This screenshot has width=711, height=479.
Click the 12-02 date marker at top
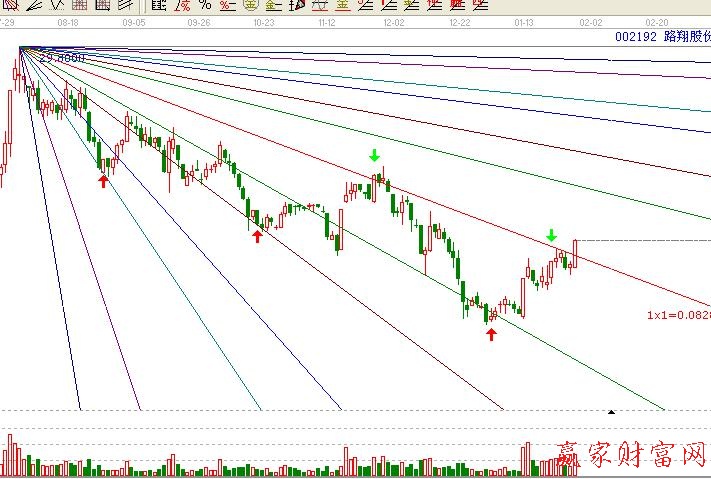coord(393,21)
